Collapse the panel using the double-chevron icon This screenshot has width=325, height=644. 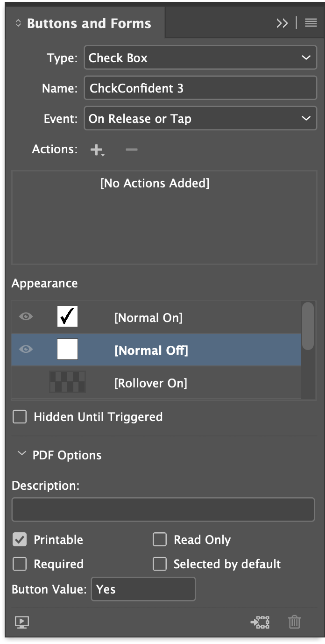click(282, 22)
